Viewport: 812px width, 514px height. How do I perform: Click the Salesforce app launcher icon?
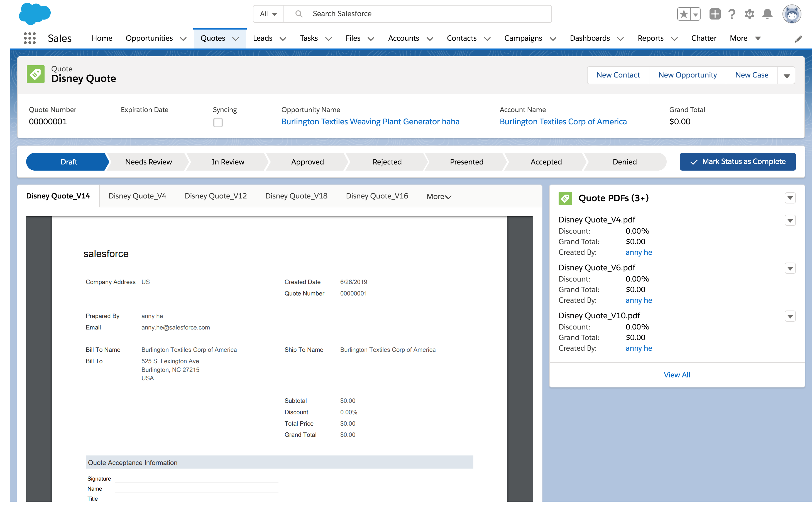pyautogui.click(x=30, y=38)
